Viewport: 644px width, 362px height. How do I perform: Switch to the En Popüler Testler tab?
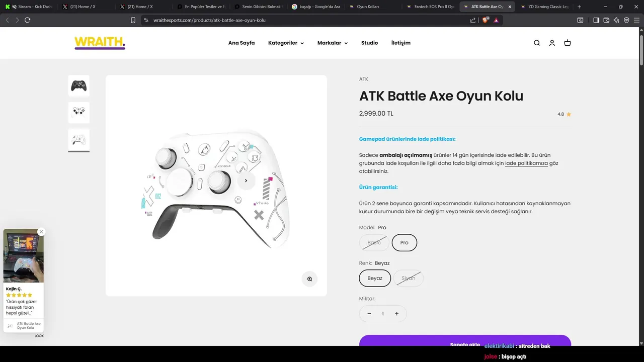coord(201,7)
